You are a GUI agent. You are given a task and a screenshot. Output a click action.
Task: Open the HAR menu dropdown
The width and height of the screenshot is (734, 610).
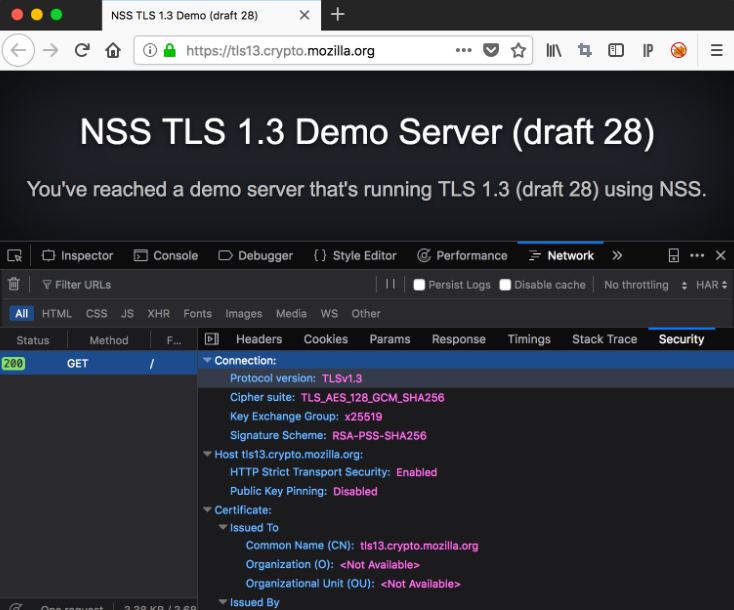point(711,285)
